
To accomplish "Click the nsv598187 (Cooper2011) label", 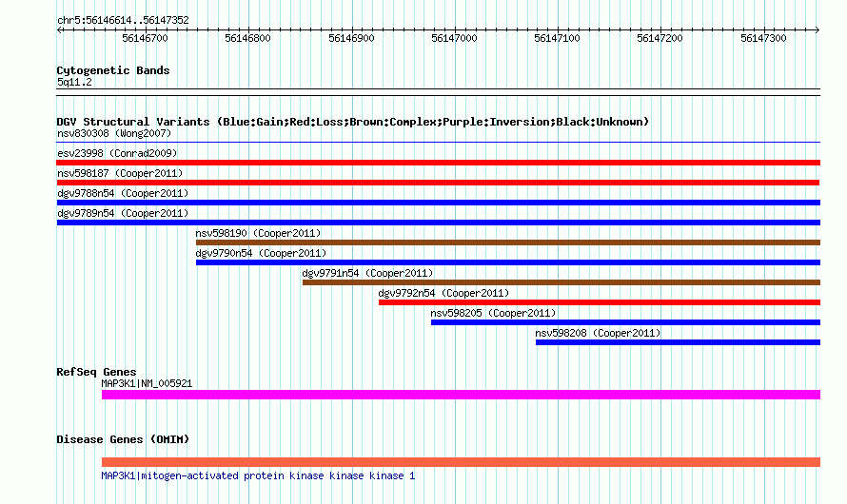I will pyautogui.click(x=120, y=173).
